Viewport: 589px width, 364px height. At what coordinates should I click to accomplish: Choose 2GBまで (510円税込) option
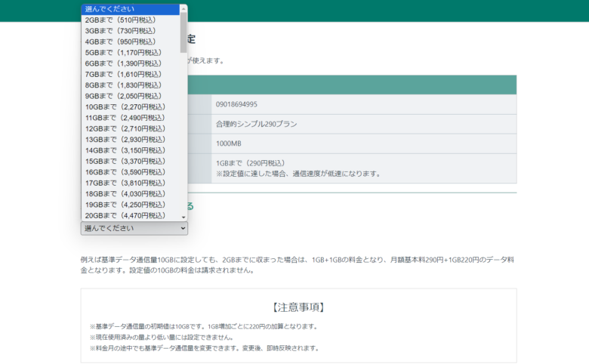pyautogui.click(x=130, y=20)
